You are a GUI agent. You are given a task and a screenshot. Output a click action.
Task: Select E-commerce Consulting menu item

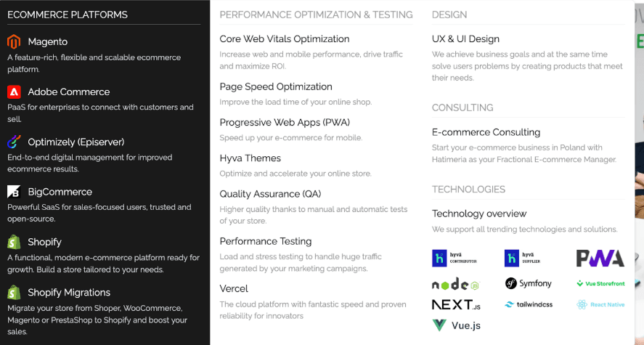tap(486, 132)
